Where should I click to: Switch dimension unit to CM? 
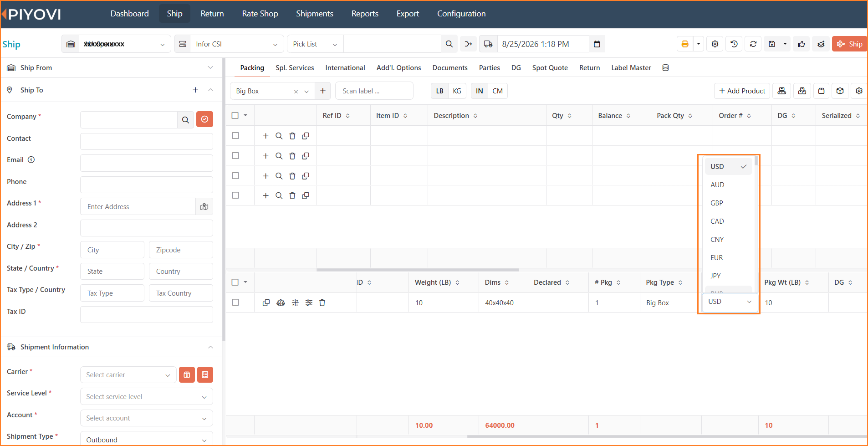tap(498, 91)
